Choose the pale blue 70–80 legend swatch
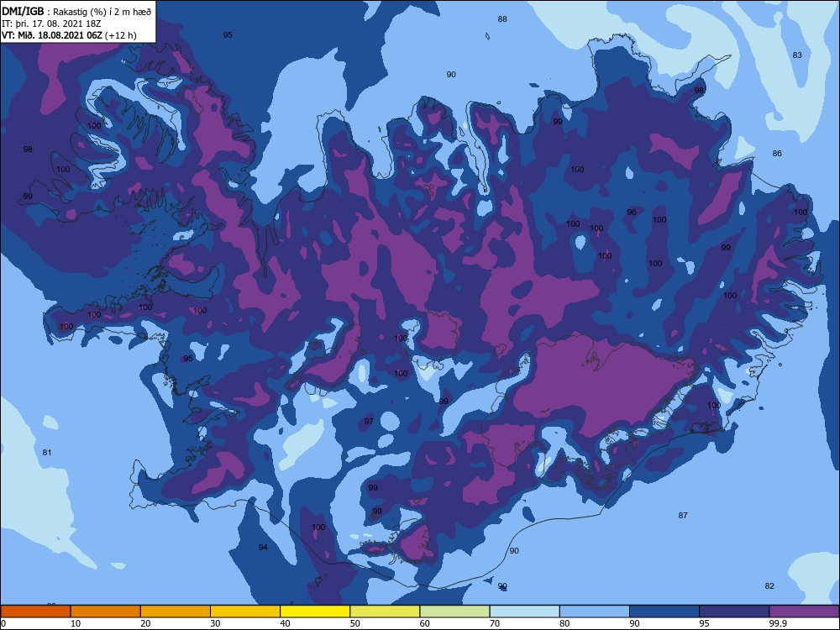 (524, 612)
